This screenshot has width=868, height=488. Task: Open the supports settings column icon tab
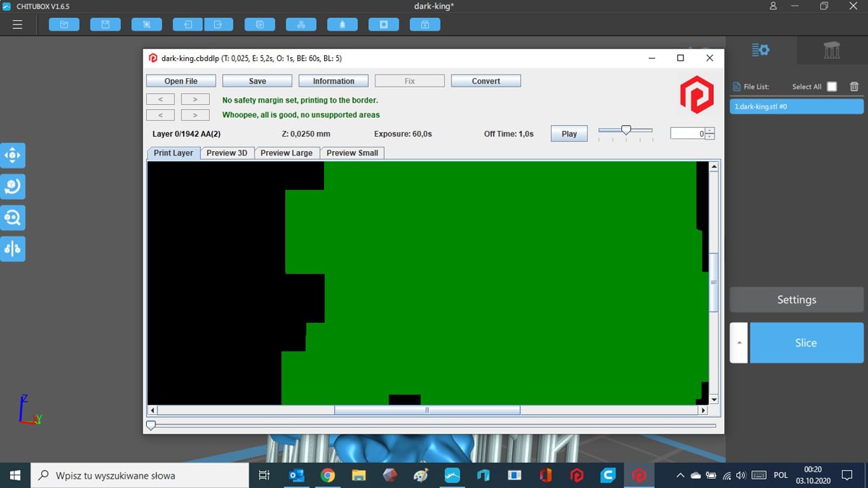[x=832, y=50]
